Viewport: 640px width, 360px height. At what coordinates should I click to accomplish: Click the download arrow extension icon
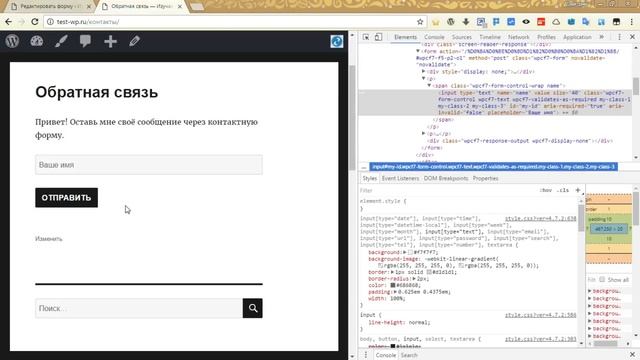pyautogui.click(x=466, y=22)
